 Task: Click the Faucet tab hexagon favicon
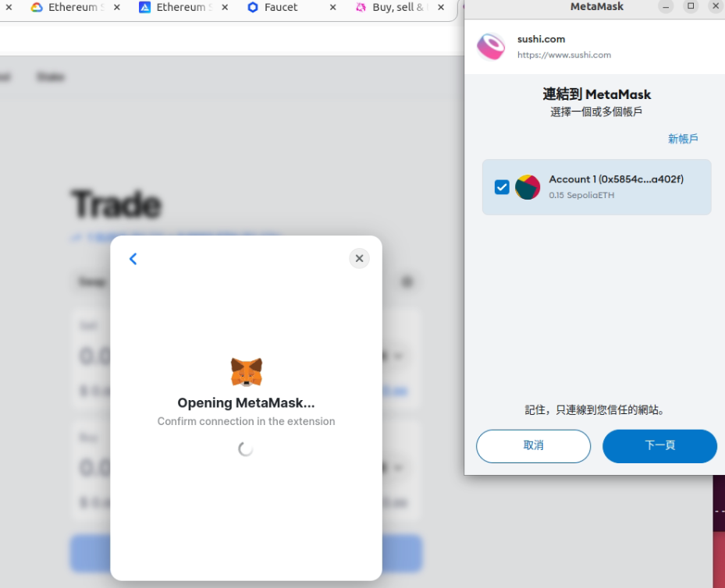pyautogui.click(x=252, y=7)
